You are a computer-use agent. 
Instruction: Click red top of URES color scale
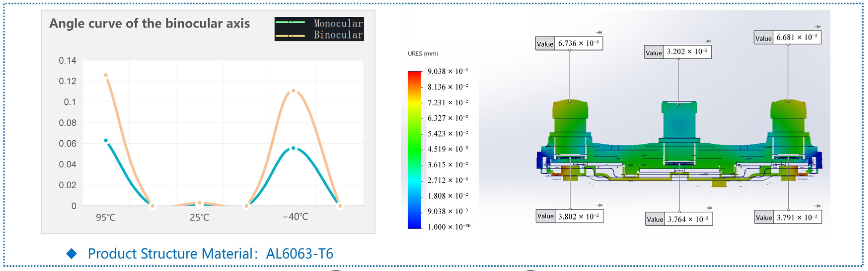click(x=414, y=74)
